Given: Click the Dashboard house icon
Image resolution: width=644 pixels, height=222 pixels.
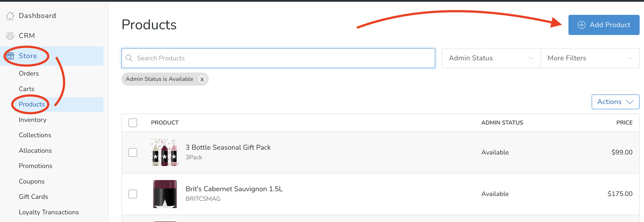Looking at the screenshot, I should tap(10, 16).
